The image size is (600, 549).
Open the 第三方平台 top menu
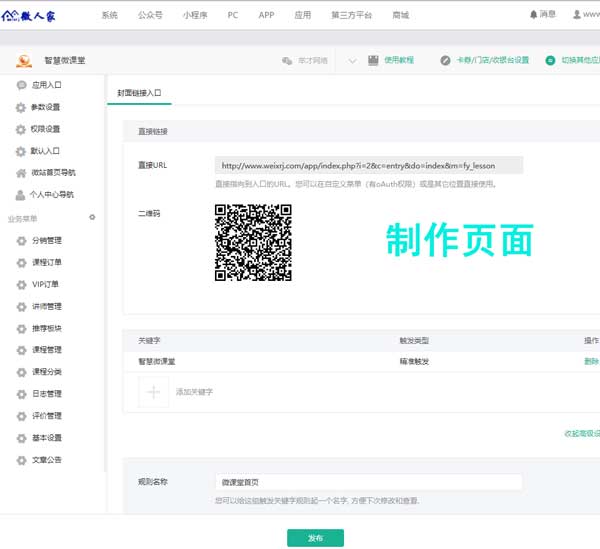click(351, 15)
